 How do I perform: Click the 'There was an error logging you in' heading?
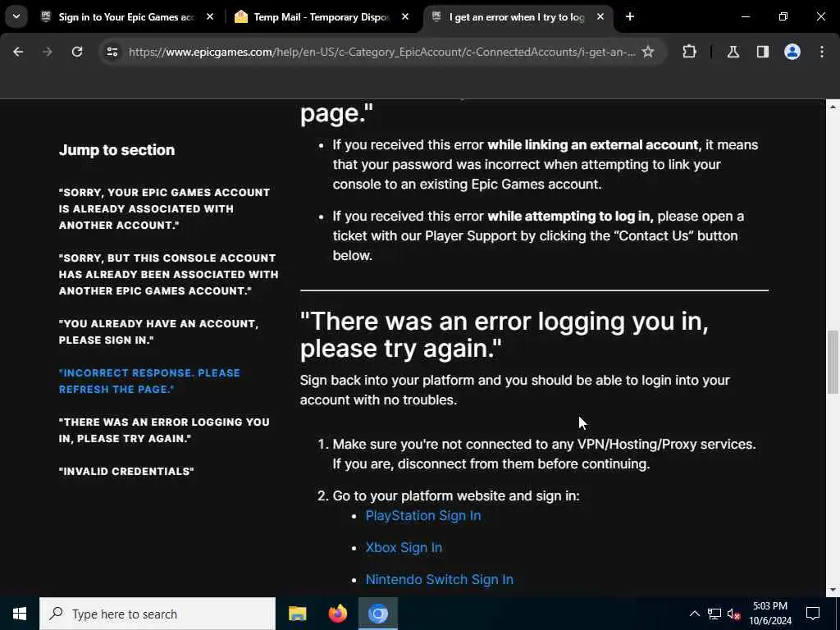click(504, 335)
